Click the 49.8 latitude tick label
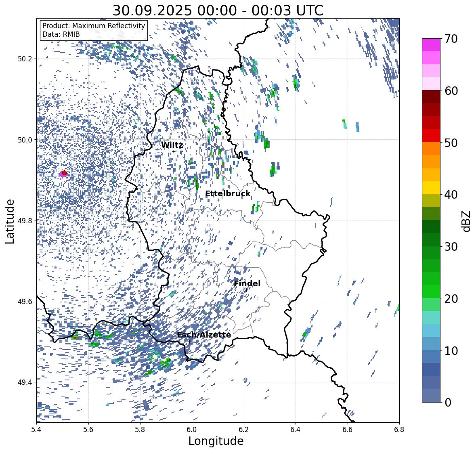This screenshot has height=451, width=476. [25, 220]
